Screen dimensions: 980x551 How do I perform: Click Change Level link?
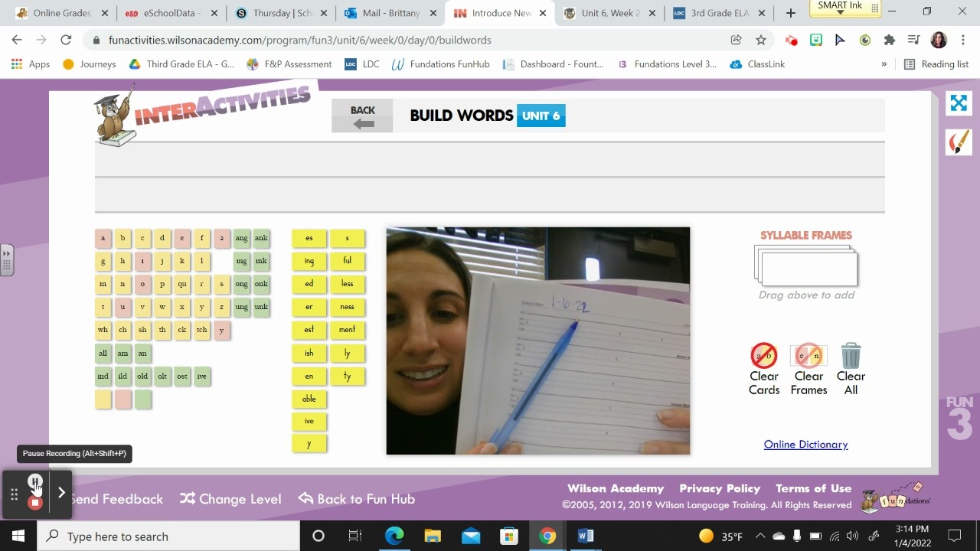(230, 499)
